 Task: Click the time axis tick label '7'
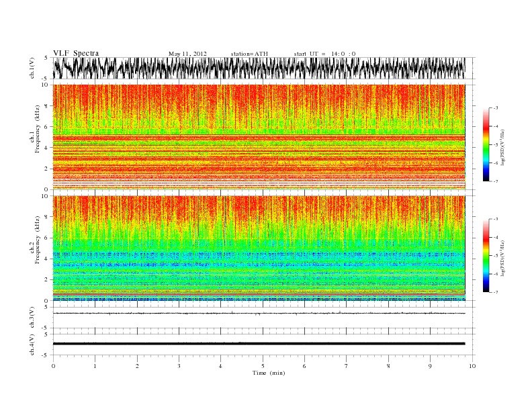[347, 366]
